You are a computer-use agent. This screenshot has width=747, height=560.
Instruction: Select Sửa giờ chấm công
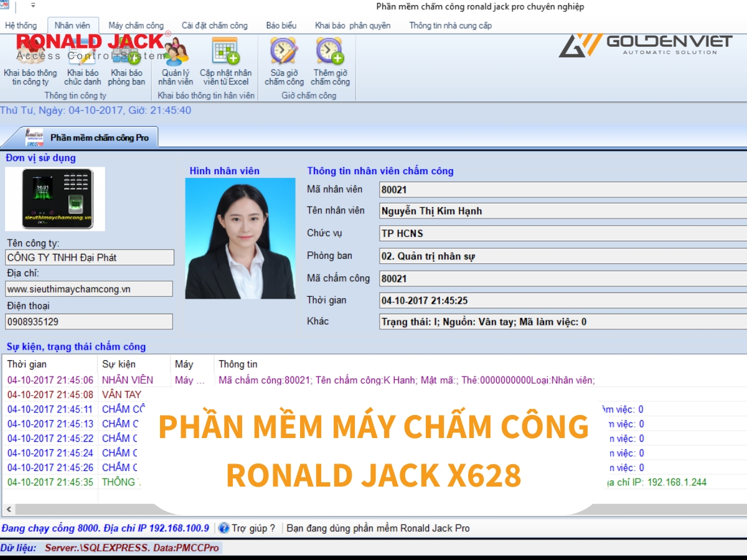click(x=283, y=65)
